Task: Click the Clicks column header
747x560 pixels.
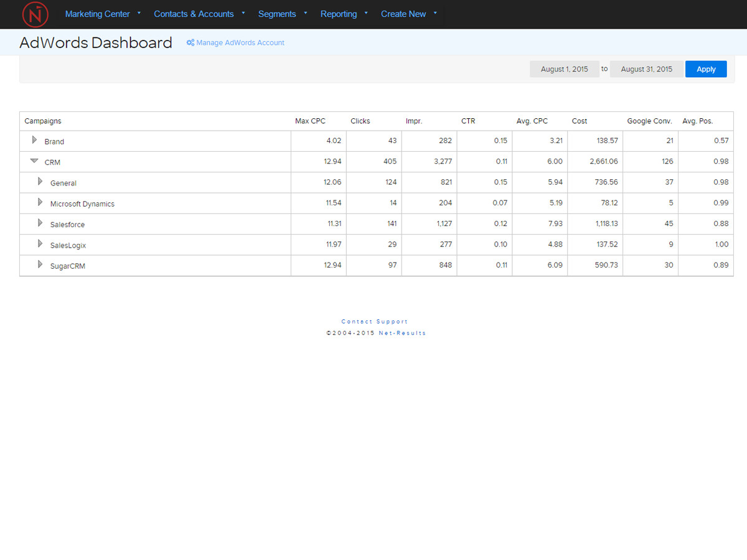Action: click(x=360, y=121)
